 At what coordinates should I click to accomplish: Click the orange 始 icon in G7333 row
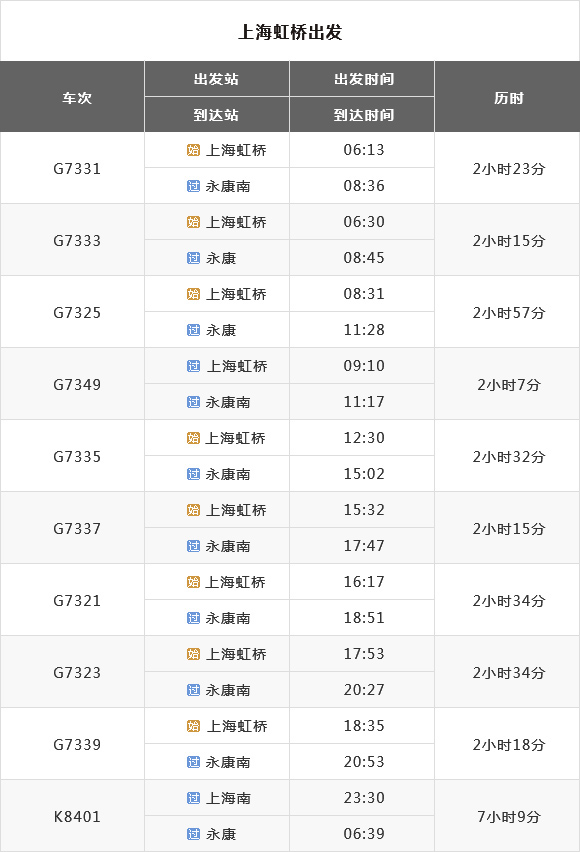pyautogui.click(x=193, y=222)
